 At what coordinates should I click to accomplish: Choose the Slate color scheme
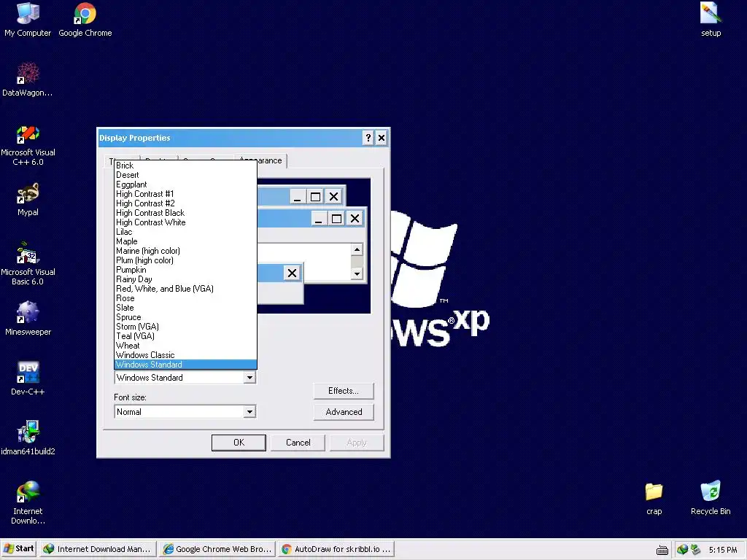[186, 308]
